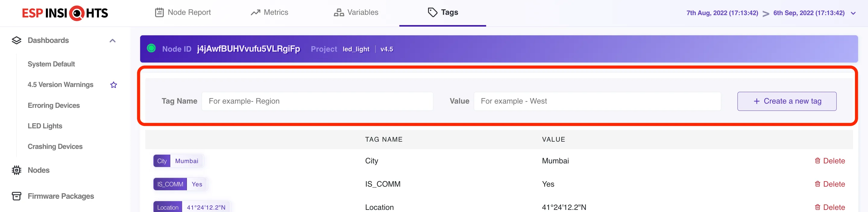The height and width of the screenshot is (212, 868).
Task: Click the Dashboards layers icon
Action: coord(17,40)
